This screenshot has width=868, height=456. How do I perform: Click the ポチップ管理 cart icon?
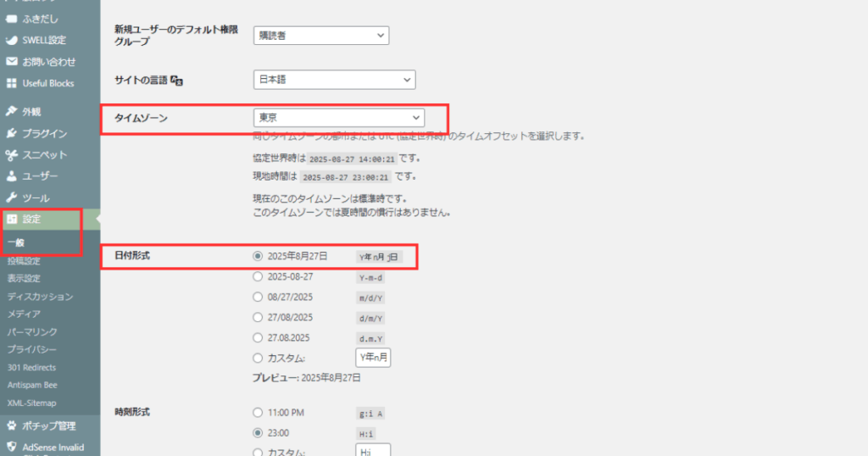(x=12, y=425)
